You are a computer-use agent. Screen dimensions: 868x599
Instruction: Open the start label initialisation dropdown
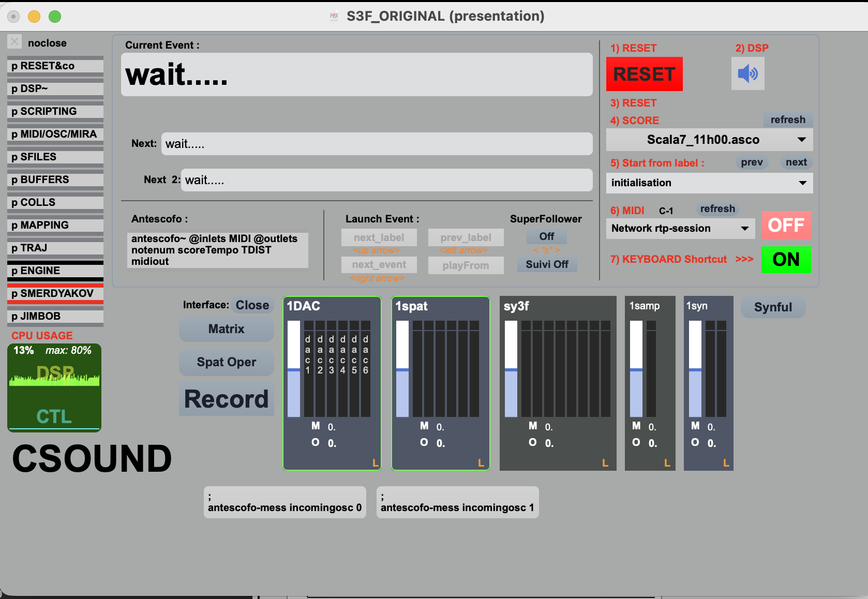coord(709,183)
